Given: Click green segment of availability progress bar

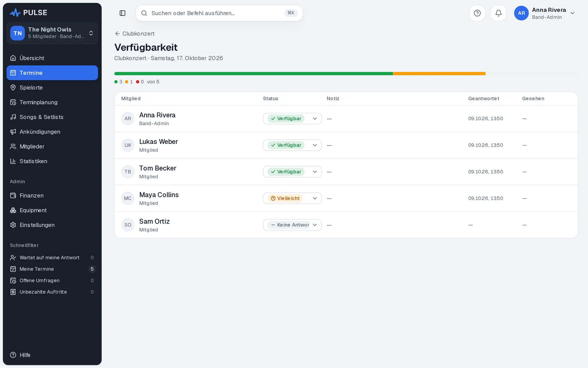Looking at the screenshot, I should (x=253, y=74).
